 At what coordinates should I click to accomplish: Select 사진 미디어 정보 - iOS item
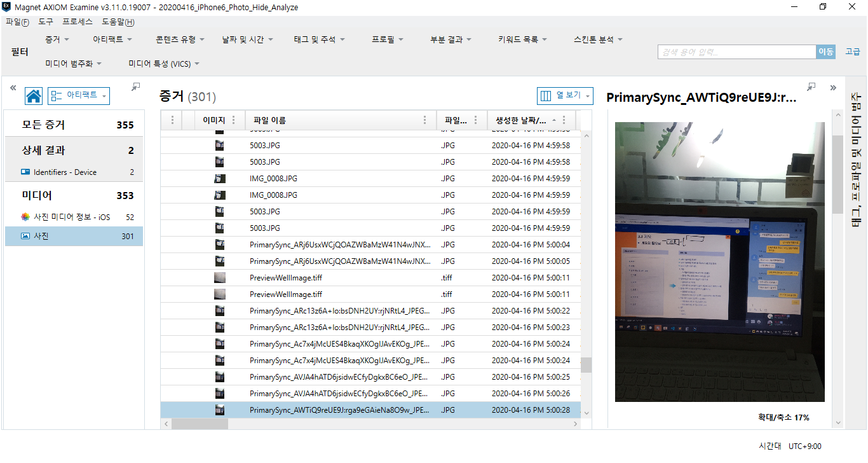click(74, 217)
